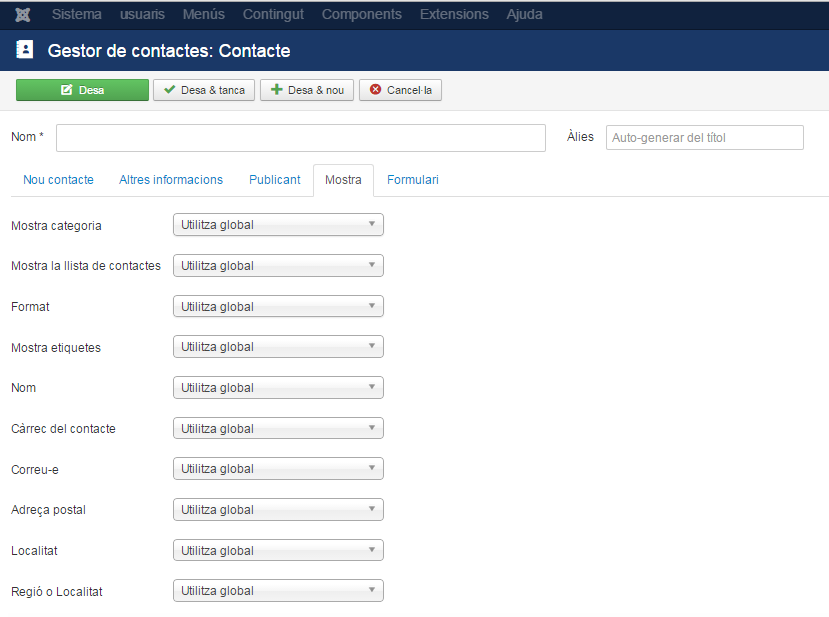Click the contact manager address book icon
The height and width of the screenshot is (617, 829).
click(25, 49)
